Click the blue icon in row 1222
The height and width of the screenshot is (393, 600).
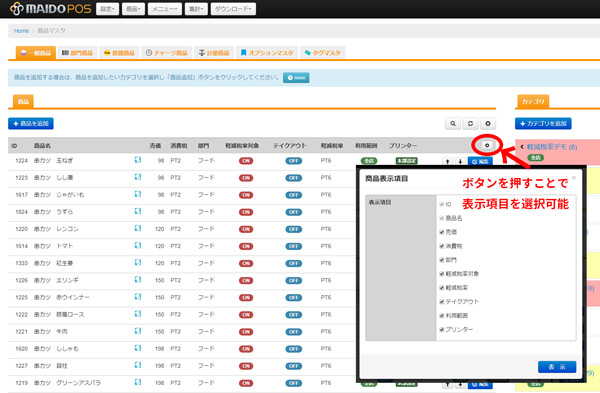138,314
